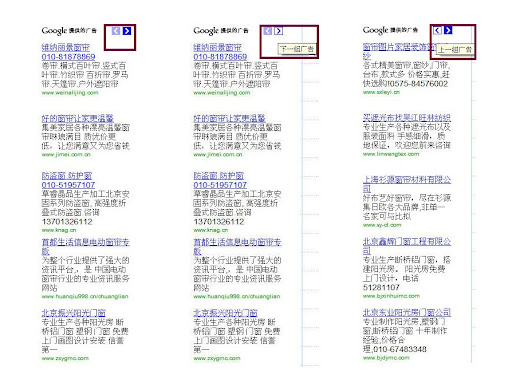Open the 北京鑫辉门窗工程有限公司 ad link
The image size is (512, 375).
click(407, 246)
